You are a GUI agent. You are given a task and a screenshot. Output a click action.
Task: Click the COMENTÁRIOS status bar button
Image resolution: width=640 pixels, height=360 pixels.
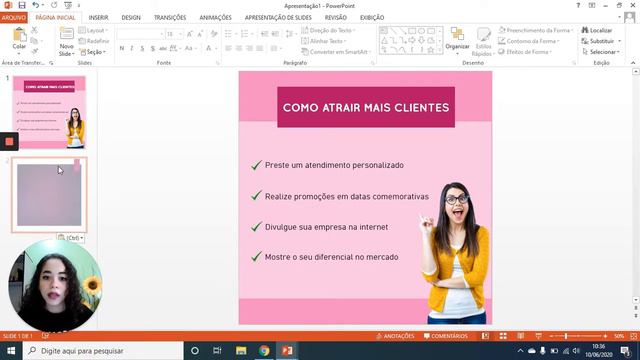point(446,336)
